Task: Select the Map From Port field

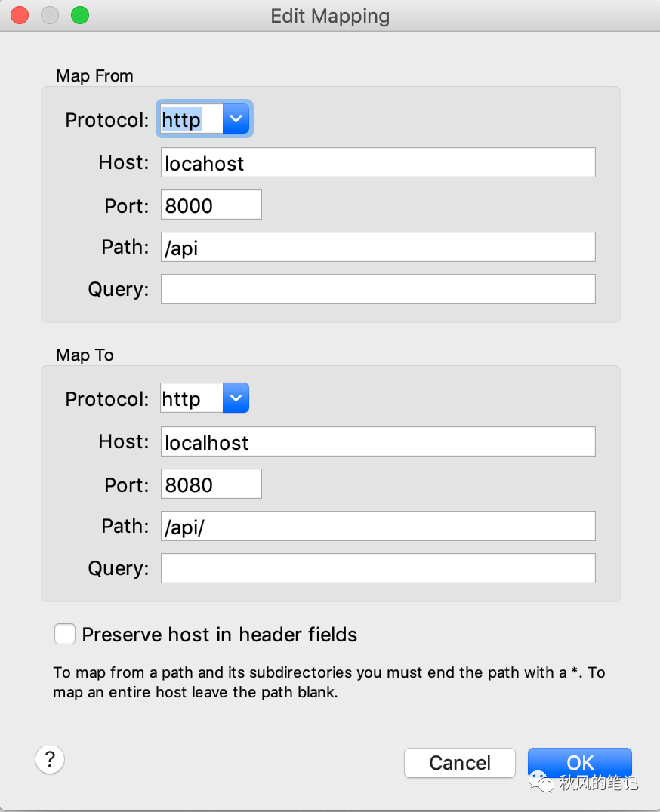Action: (x=211, y=205)
